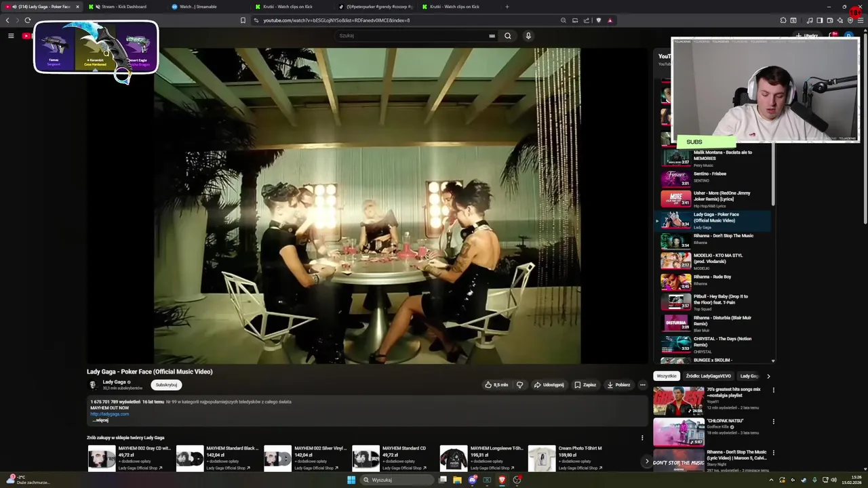Go back in browser history
Screen dimensions: 868x488
[x=7, y=20]
